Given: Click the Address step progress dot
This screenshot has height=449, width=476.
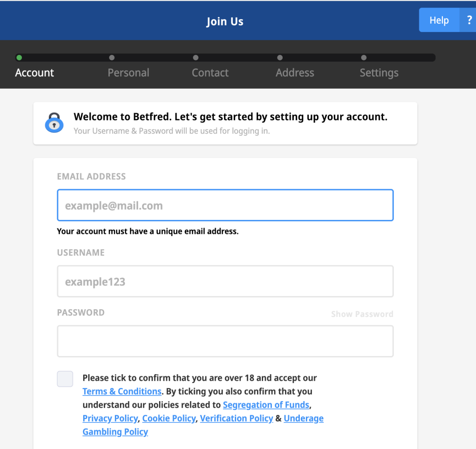Looking at the screenshot, I should (280, 58).
